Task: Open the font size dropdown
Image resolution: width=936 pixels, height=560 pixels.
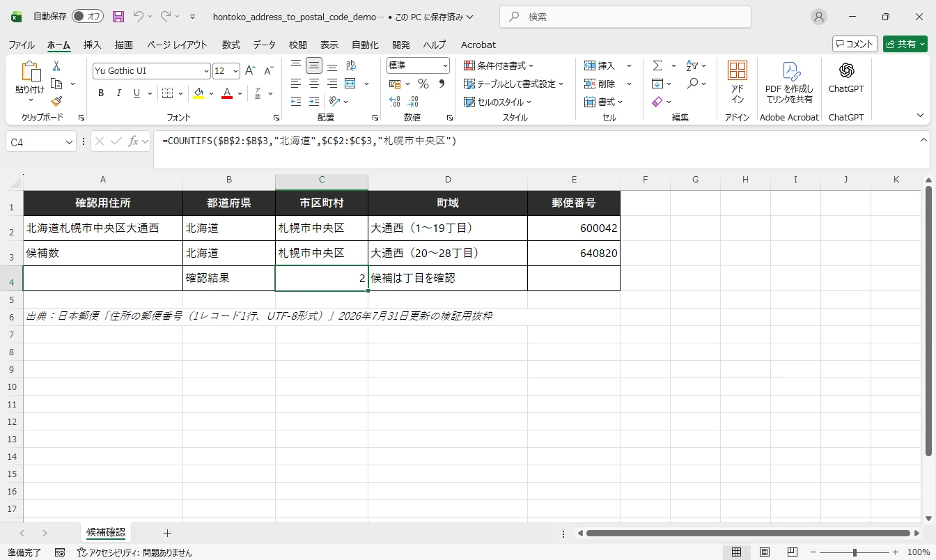Action: coord(235,71)
